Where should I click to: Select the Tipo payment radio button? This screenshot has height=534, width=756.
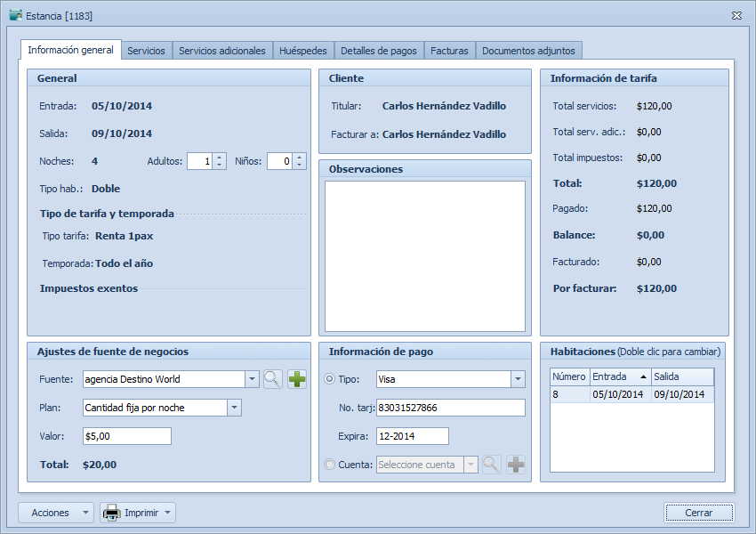pos(330,379)
